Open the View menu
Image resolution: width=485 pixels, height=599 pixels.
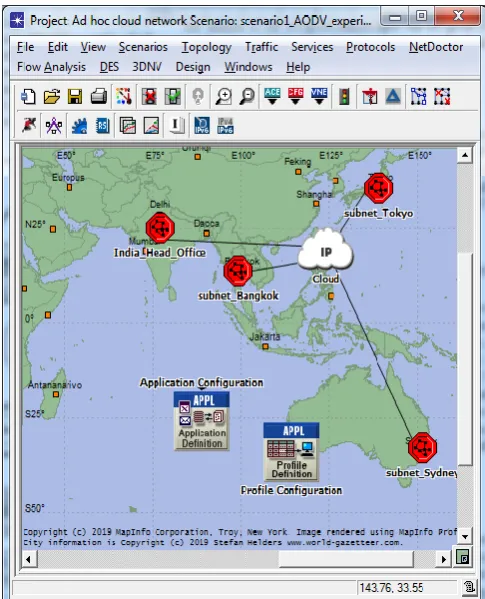pyautogui.click(x=93, y=47)
